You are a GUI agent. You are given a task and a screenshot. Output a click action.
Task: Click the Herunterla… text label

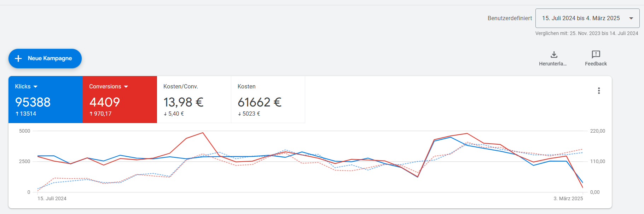pyautogui.click(x=552, y=64)
